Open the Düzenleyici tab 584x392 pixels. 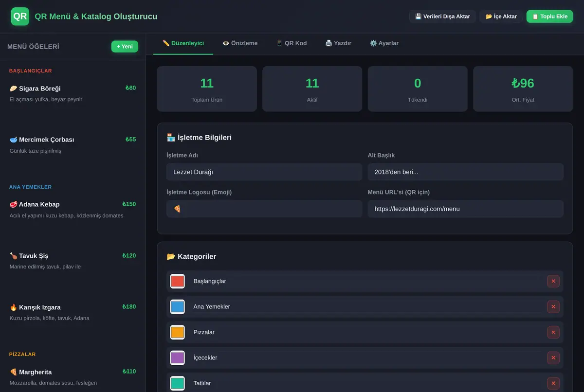183,43
